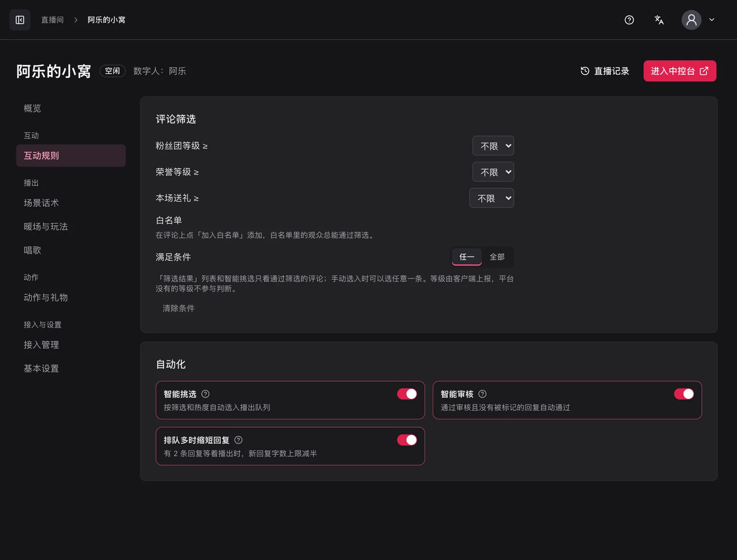Viewport: 737px width, 560px height.
Task: Open 接入管理 in the sidebar
Action: click(71, 345)
